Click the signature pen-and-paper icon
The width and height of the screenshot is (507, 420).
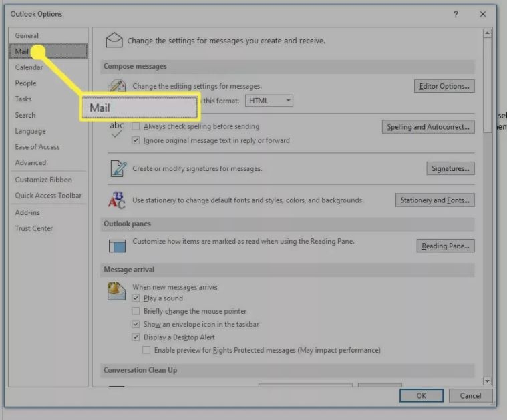pyautogui.click(x=118, y=168)
